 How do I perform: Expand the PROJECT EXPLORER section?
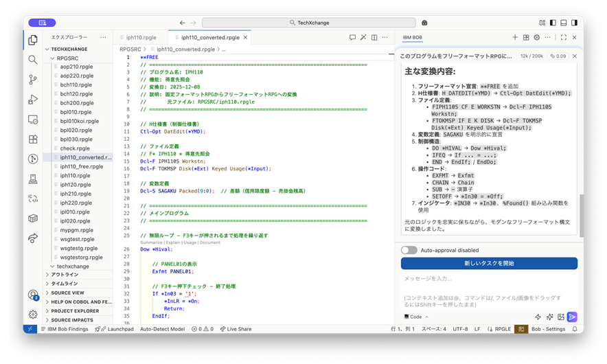pos(76,310)
